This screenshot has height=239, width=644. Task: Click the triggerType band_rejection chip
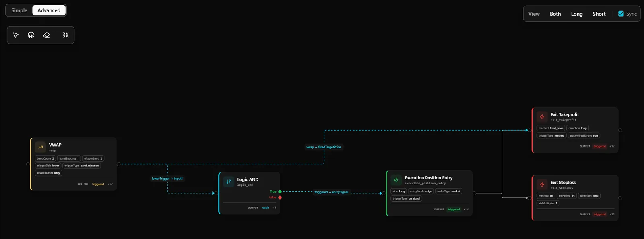(82, 166)
